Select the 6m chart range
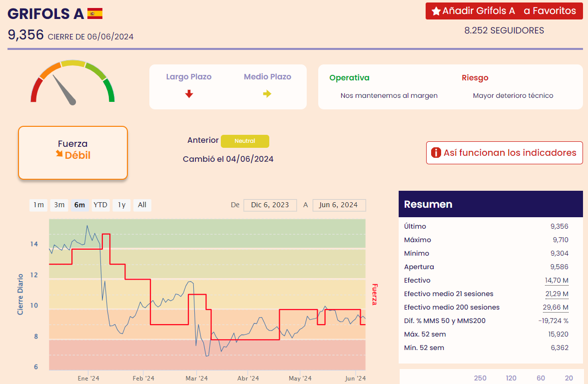 [79, 205]
